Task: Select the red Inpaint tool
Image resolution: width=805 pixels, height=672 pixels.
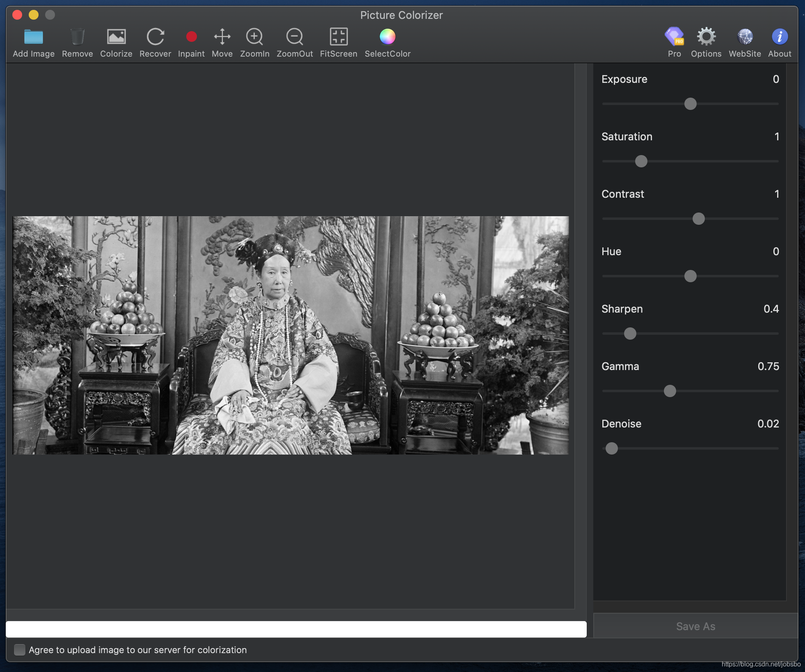Action: coord(191,37)
